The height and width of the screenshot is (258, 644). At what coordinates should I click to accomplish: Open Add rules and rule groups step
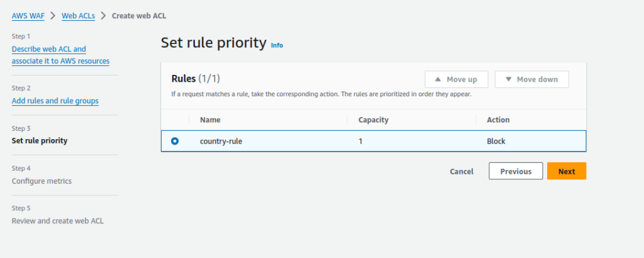[55, 101]
